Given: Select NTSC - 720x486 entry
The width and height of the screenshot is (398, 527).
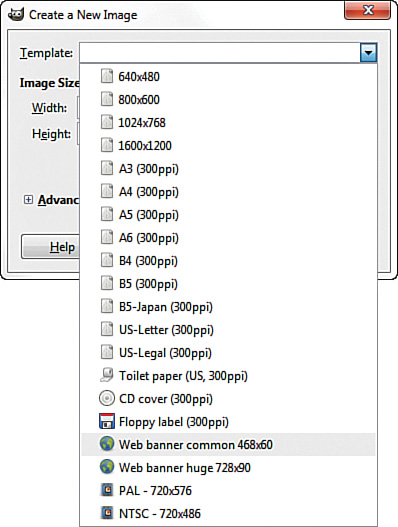Looking at the screenshot, I should 228,513.
